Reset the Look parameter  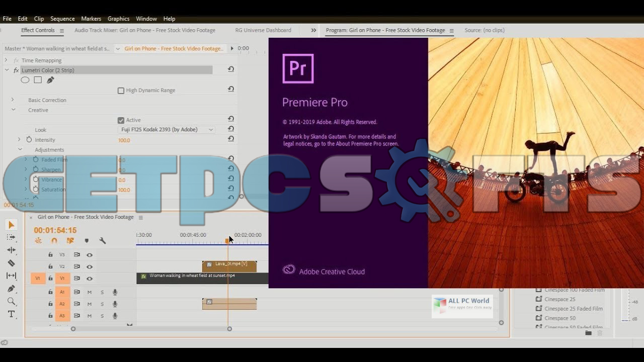(x=231, y=129)
